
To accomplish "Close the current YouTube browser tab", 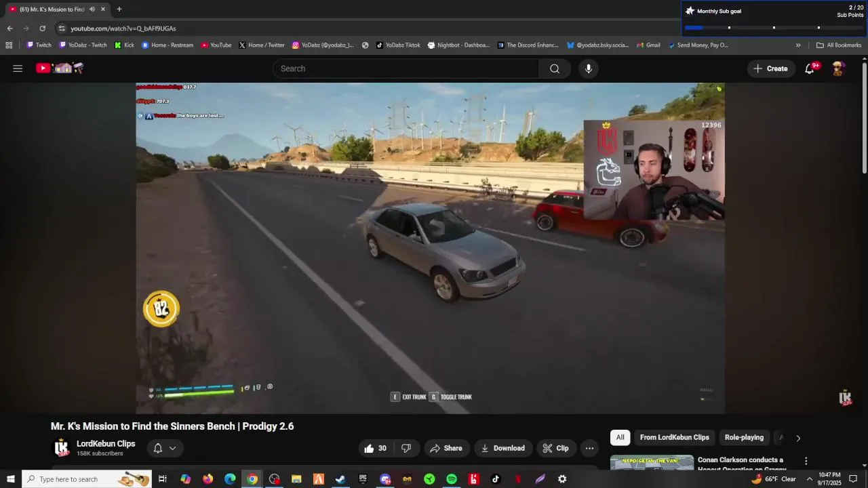I will (103, 9).
